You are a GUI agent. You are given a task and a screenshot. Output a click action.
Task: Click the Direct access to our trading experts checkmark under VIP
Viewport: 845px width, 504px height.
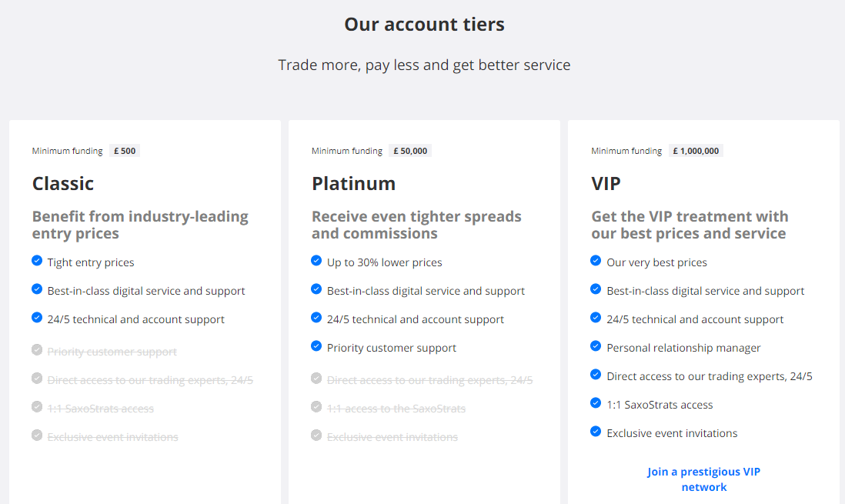(596, 375)
